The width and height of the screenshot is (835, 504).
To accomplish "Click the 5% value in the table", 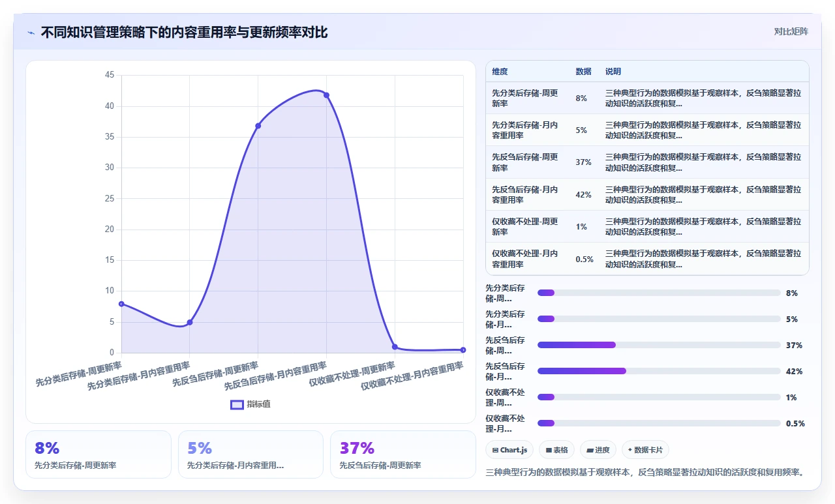I will (x=581, y=130).
